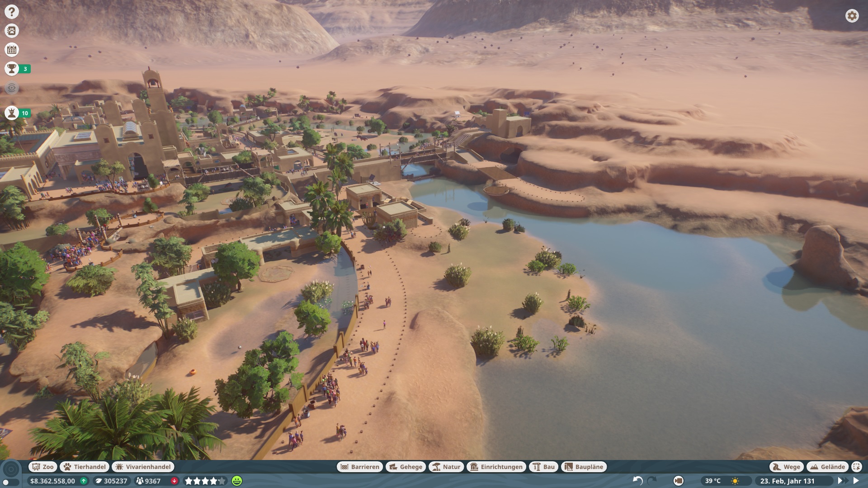Viewport: 868px width, 488px height.
Task: Open the calendar schedule icon
Action: tap(12, 50)
